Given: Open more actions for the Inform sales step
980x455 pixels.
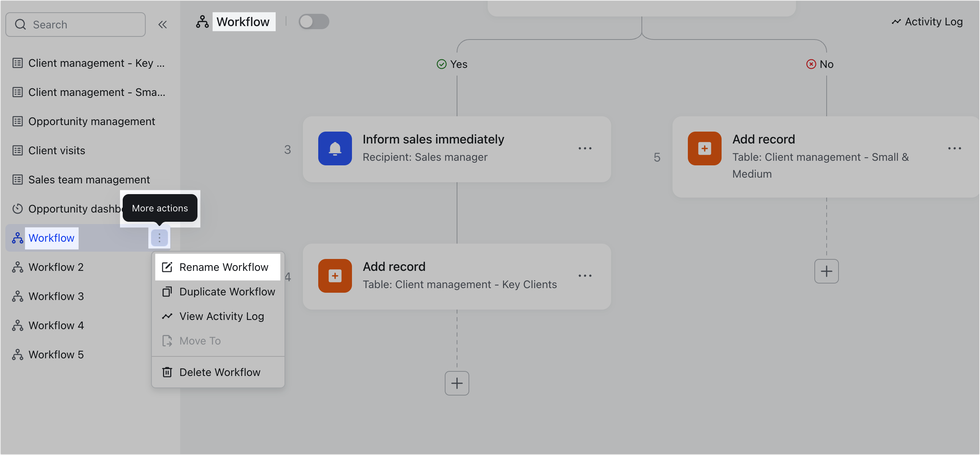Looking at the screenshot, I should click(x=585, y=148).
